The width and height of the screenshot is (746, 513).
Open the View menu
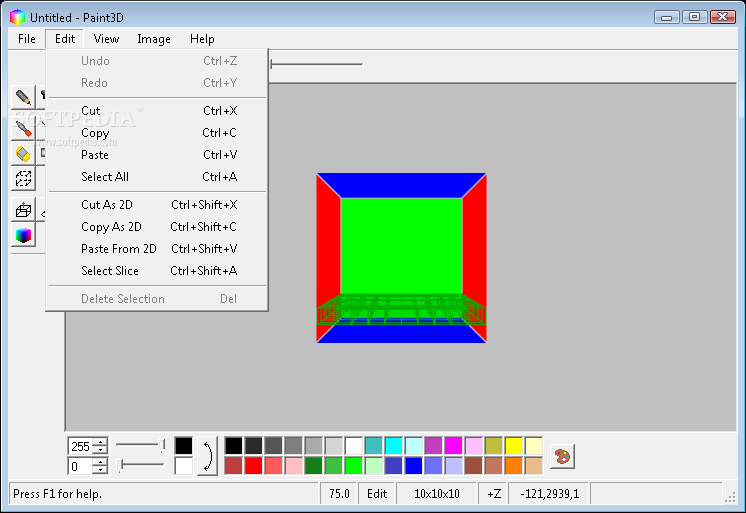106,39
